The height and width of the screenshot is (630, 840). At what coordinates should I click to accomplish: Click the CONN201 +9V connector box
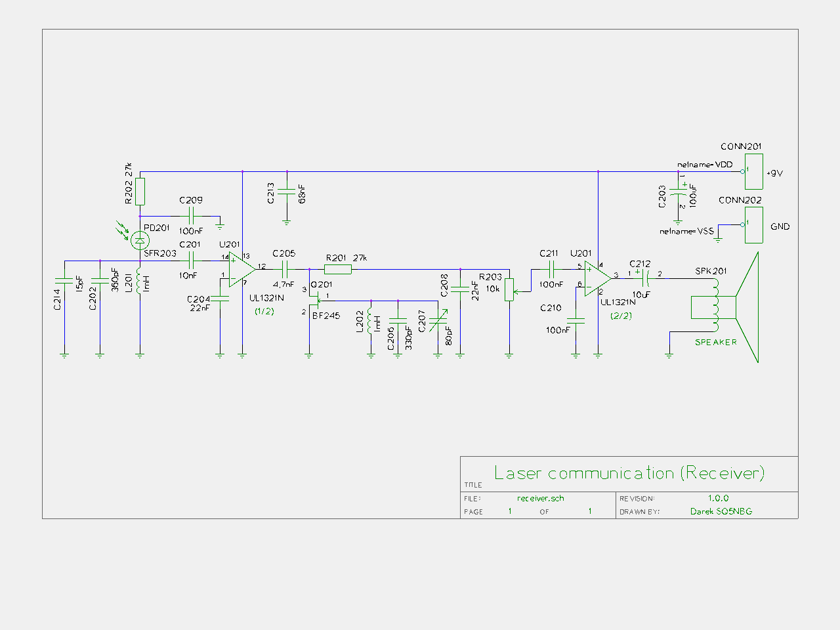754,172
